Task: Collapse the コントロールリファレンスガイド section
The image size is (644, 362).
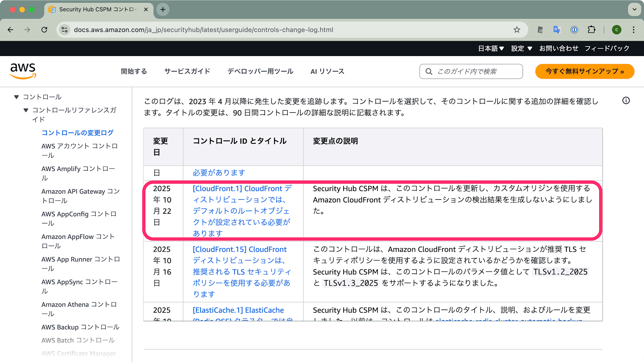Action: tap(26, 110)
